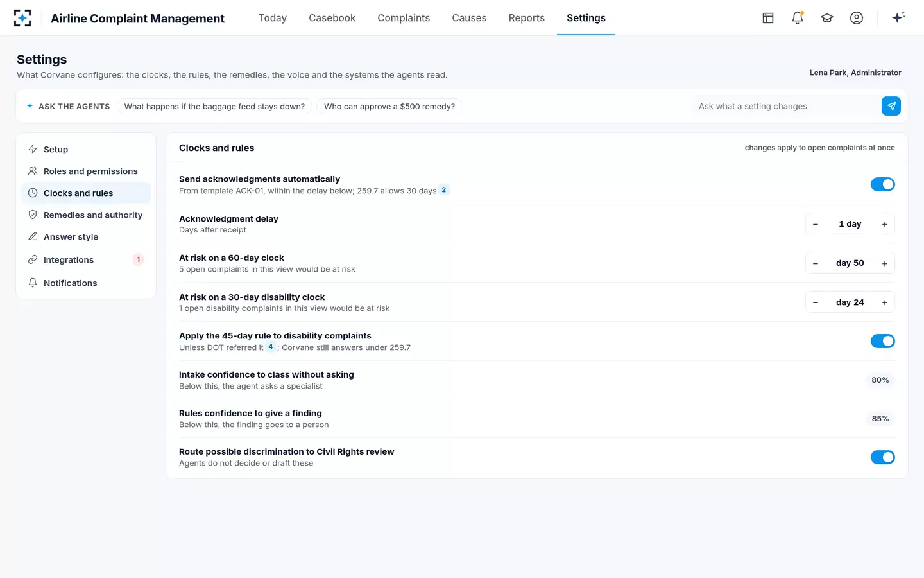Click the Integrations alert badge showing 1
Screen dimensions: 924x578
coord(138,259)
